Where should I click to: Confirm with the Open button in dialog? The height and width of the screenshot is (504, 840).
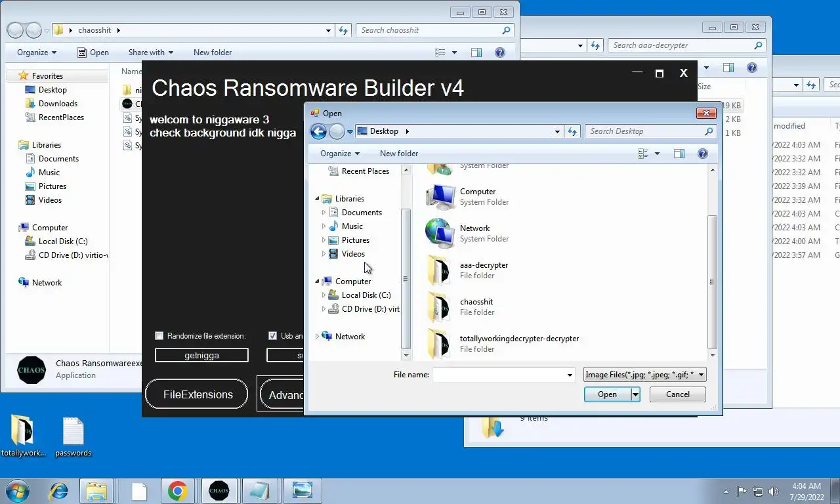click(x=607, y=394)
